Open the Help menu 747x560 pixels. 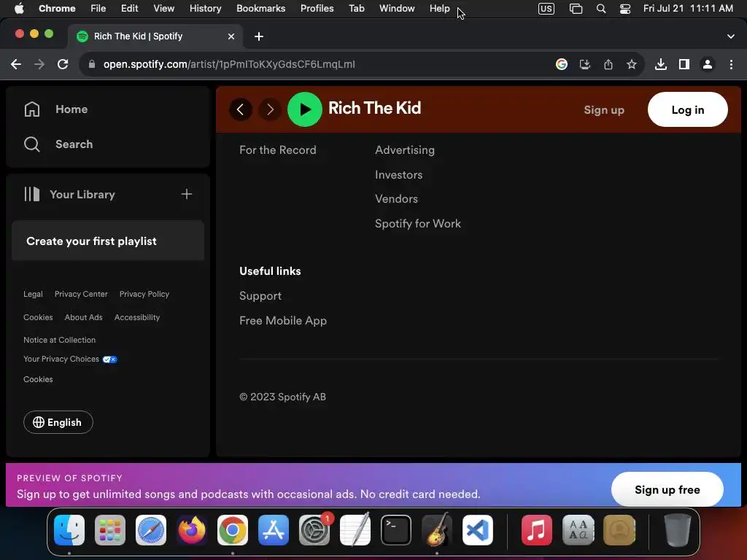(x=439, y=8)
